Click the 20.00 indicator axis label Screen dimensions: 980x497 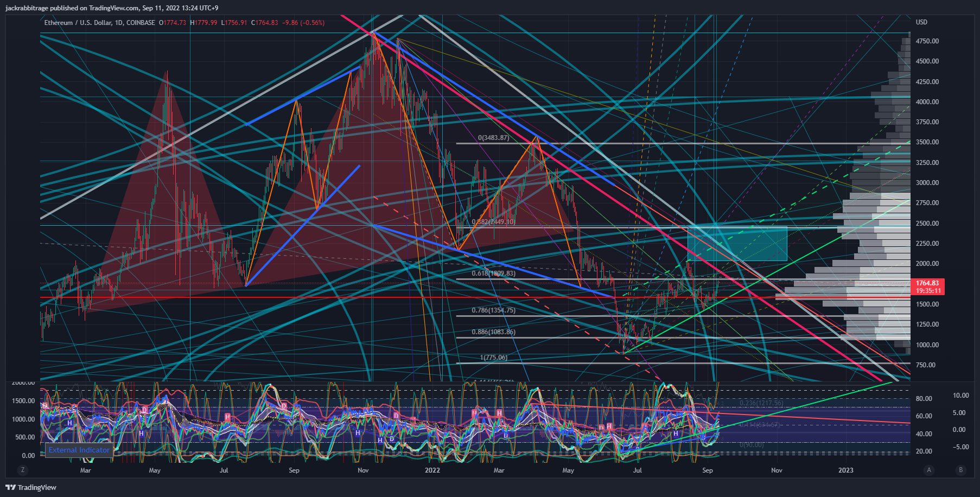(x=924, y=451)
